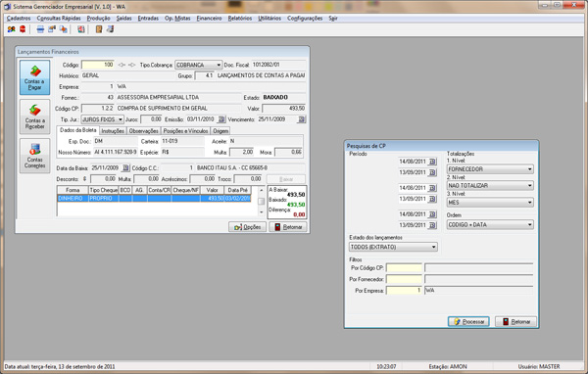This screenshot has width=588, height=374.
Task: Click the Forma column header
Action: [73, 190]
